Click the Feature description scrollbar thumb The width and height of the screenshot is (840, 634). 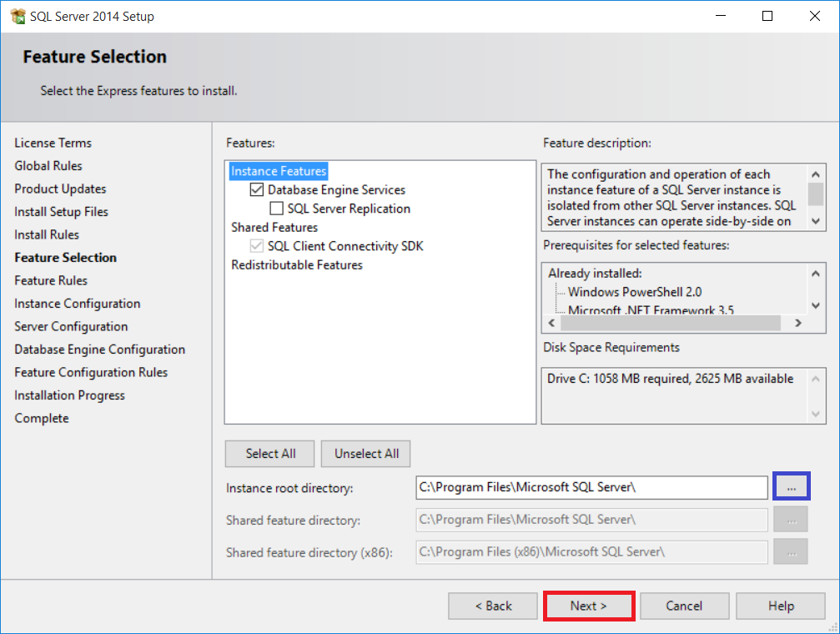tap(815, 194)
